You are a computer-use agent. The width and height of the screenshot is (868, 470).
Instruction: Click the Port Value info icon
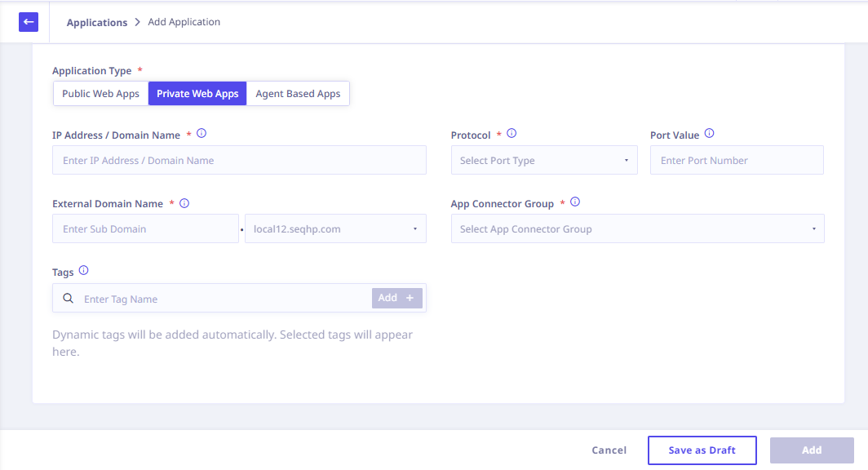pos(709,134)
